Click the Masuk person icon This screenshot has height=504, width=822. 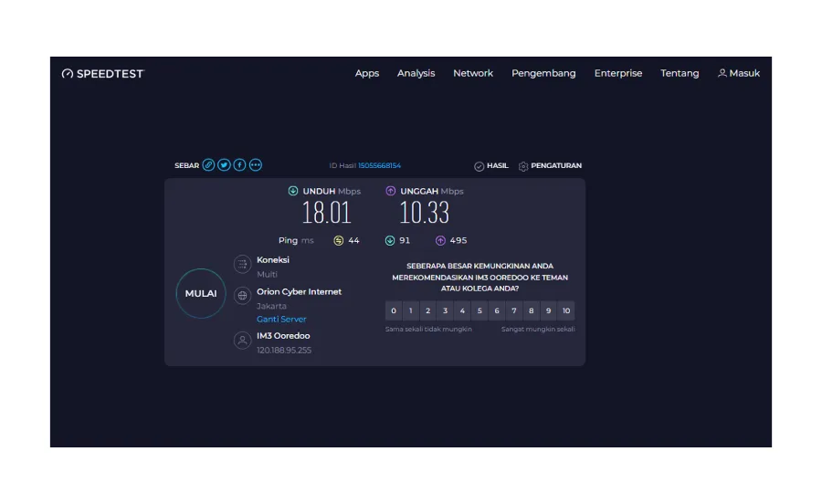click(722, 73)
